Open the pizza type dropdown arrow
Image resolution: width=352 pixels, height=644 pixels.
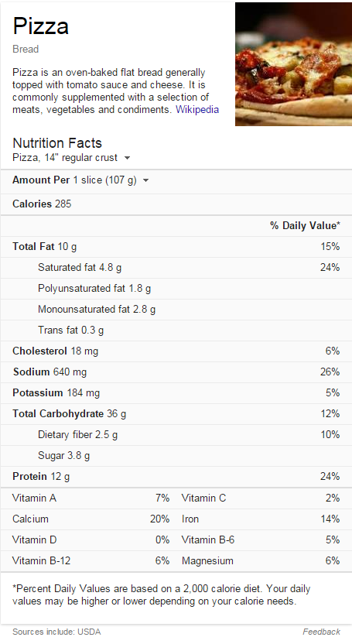tap(127, 158)
